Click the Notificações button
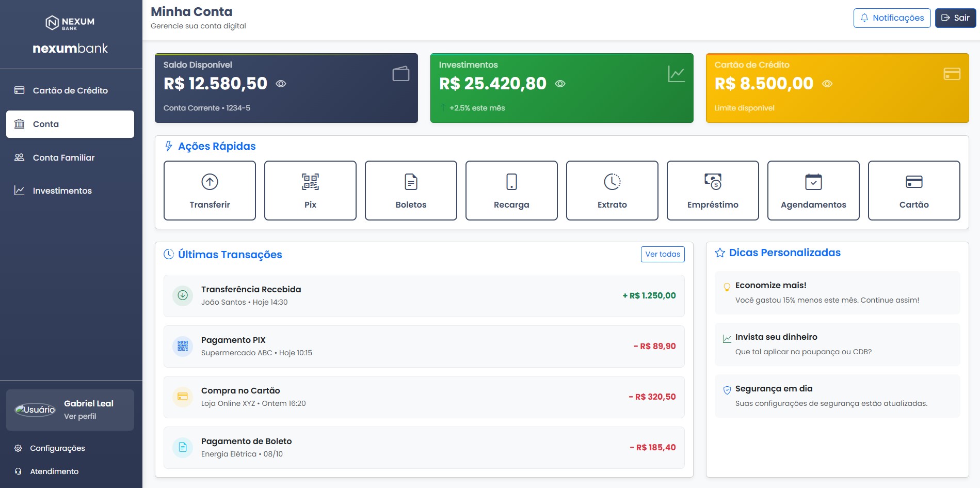The height and width of the screenshot is (488, 980). point(892,18)
